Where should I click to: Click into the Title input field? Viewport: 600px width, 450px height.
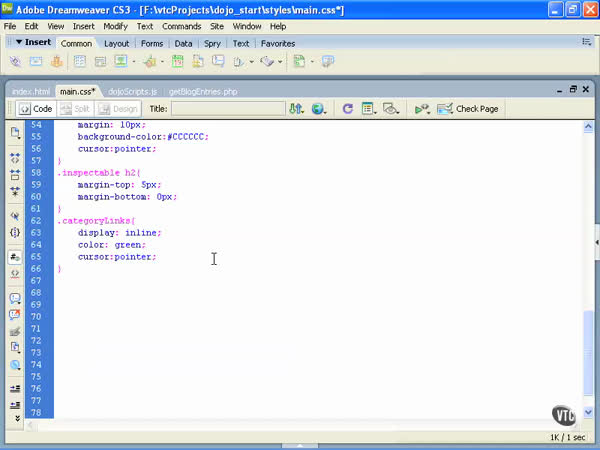[x=226, y=108]
